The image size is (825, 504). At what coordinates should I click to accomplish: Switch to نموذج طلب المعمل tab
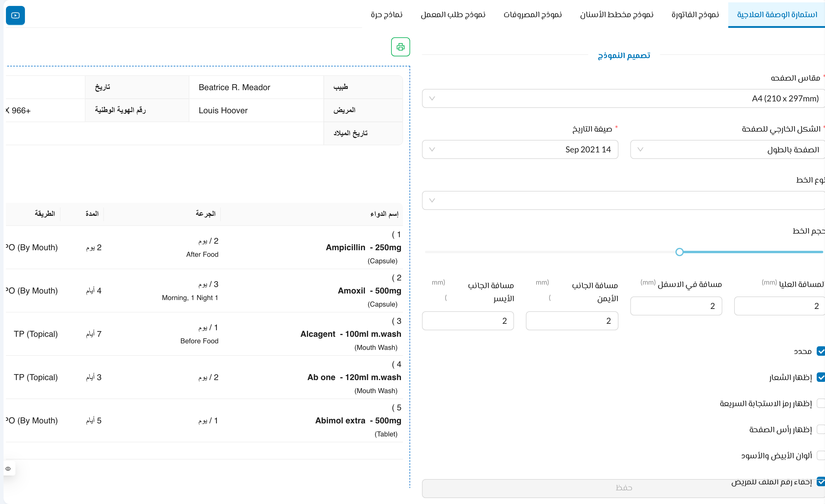(x=453, y=15)
